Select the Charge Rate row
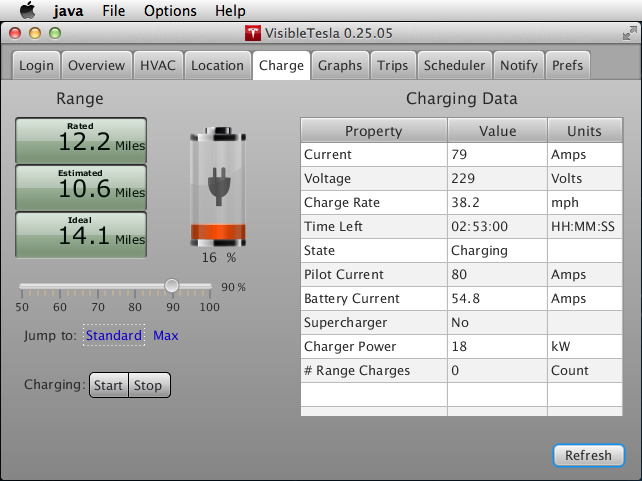 coord(461,202)
